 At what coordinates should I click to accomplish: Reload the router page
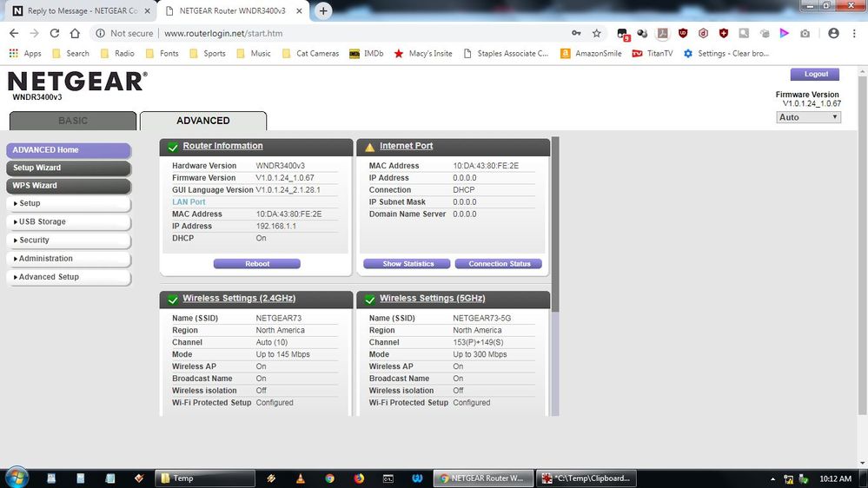(55, 33)
